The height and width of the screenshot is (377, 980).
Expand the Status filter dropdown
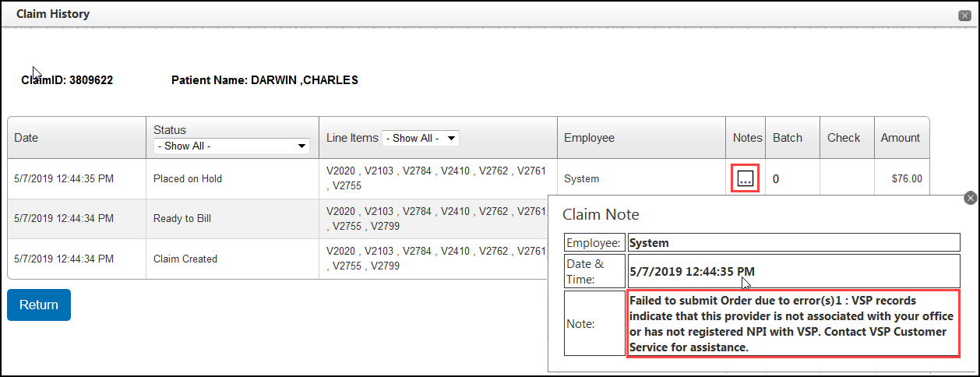(231, 146)
